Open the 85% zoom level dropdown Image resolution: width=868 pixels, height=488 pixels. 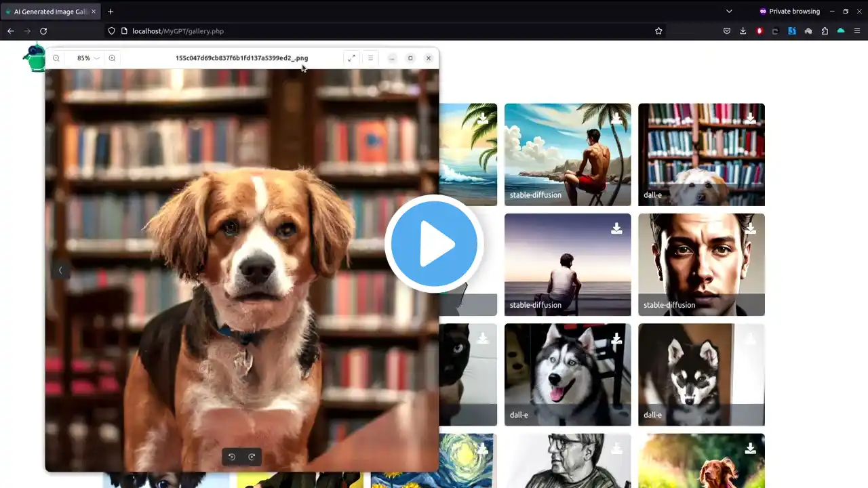87,58
